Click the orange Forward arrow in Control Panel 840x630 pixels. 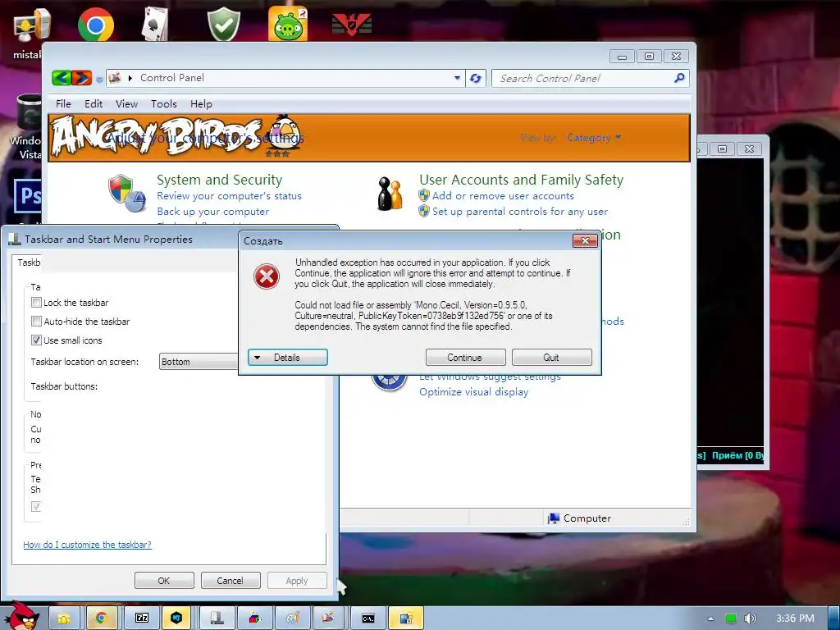coord(82,78)
